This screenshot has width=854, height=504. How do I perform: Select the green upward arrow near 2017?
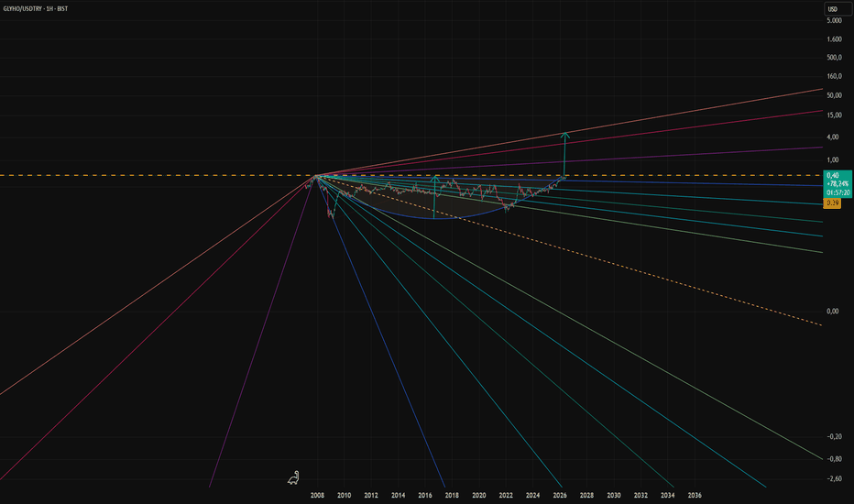tap(434, 197)
